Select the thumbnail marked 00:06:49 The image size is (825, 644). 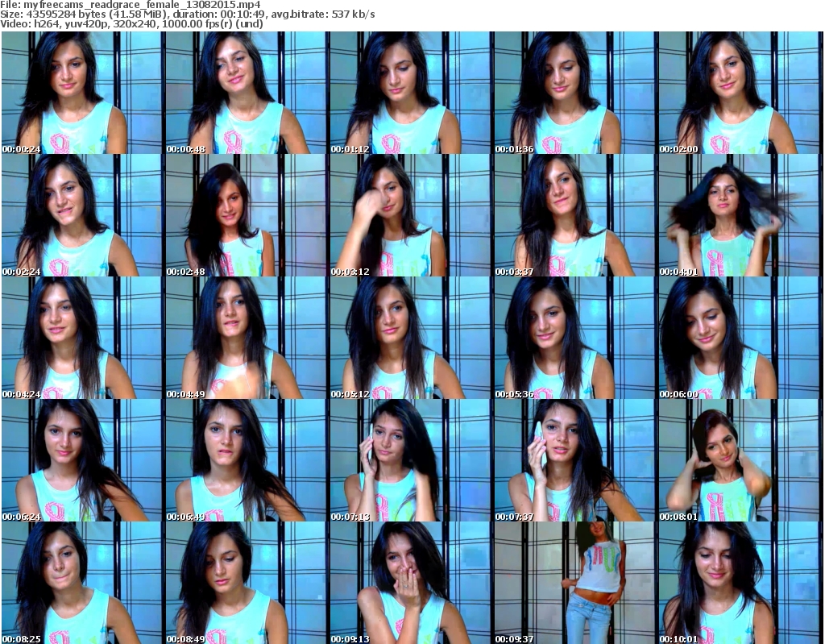click(247, 460)
